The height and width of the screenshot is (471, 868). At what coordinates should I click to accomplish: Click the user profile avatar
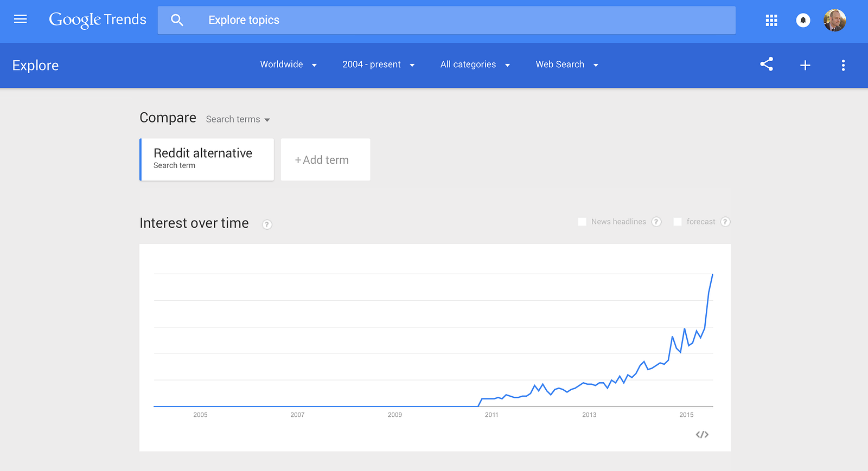(834, 20)
